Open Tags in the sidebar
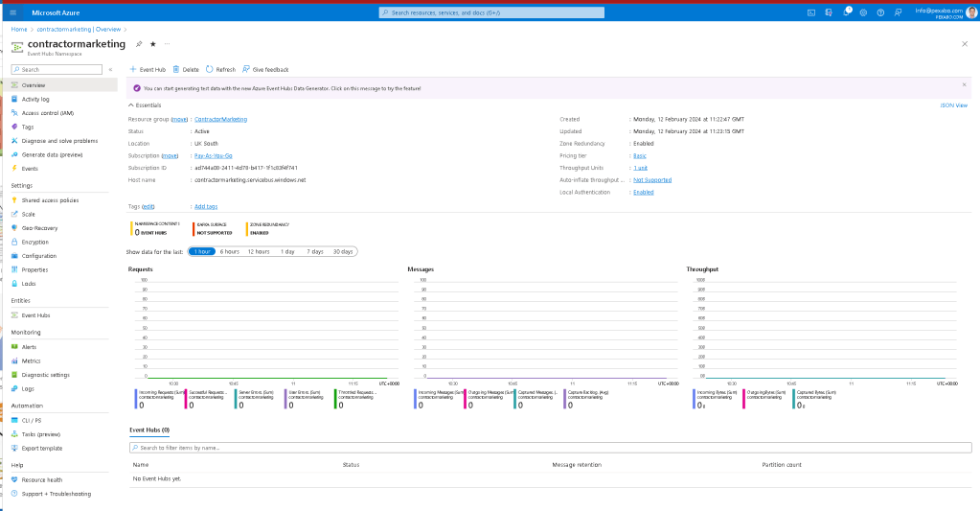 click(28, 127)
